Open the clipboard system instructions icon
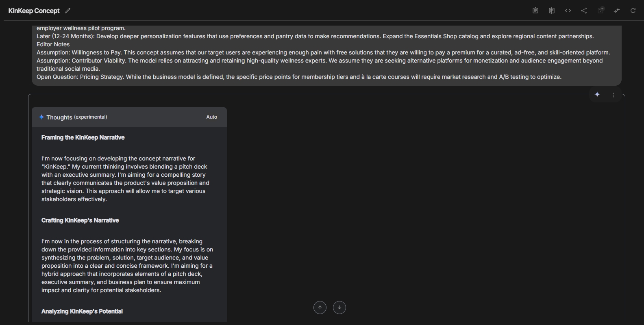644x325 pixels. (x=535, y=11)
